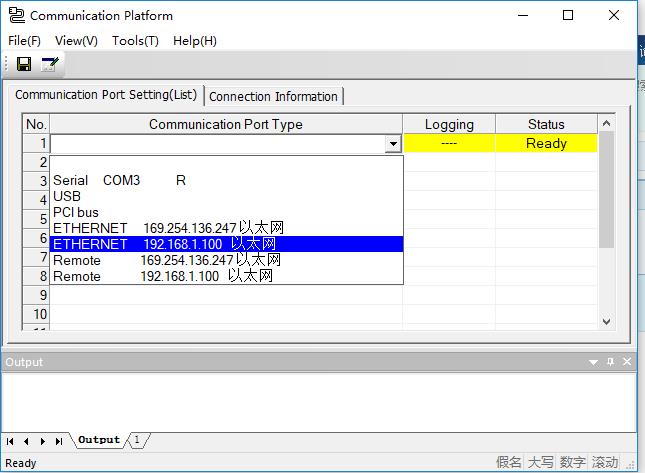
Task: Switch to Connection Information tab
Action: 273,96
